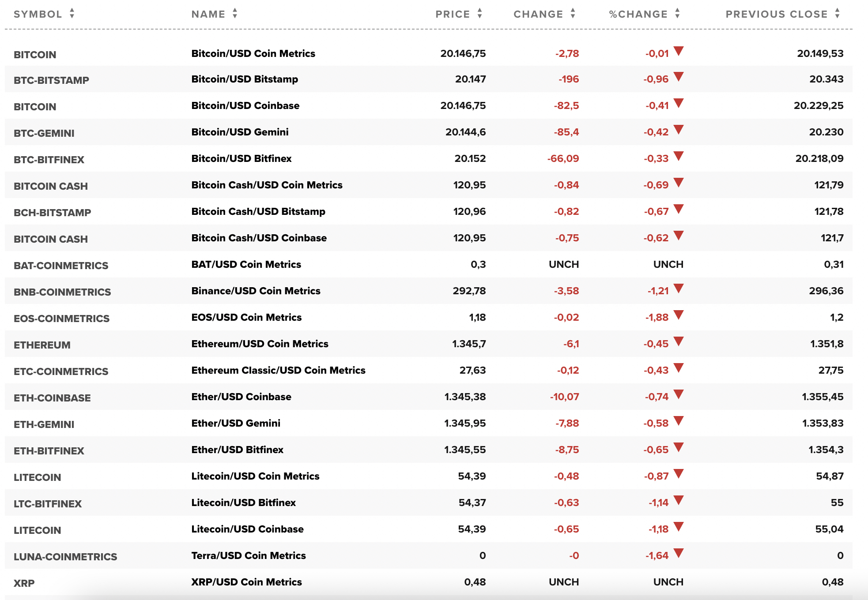Image resolution: width=868 pixels, height=600 pixels.
Task: Sort table by %CHANGE column arrows
Action: (x=677, y=14)
